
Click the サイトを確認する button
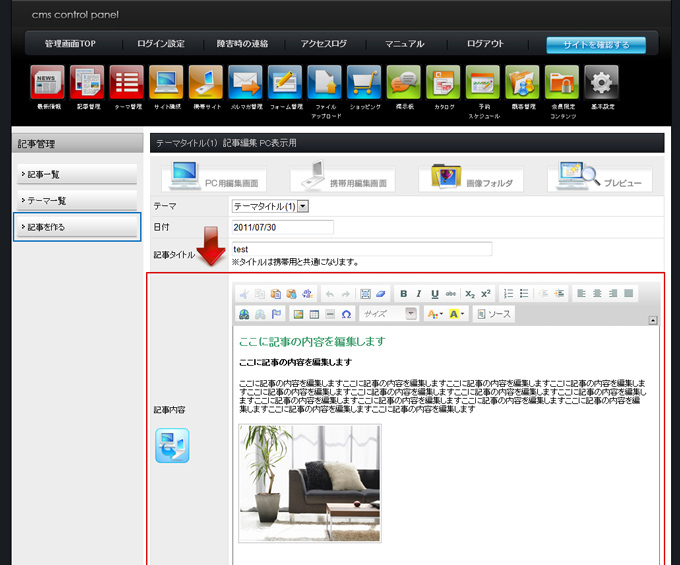pyautogui.click(x=595, y=45)
